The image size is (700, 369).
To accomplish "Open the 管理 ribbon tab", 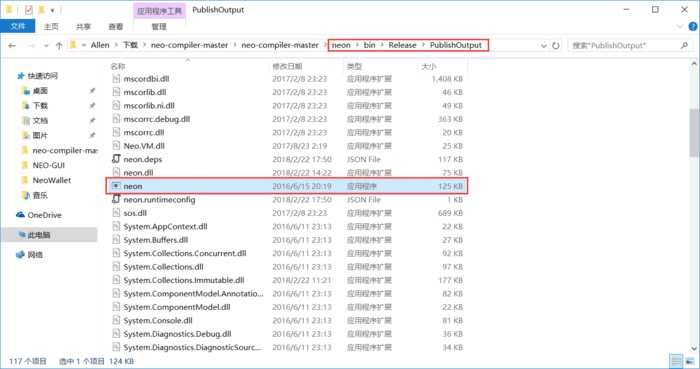I will [159, 27].
